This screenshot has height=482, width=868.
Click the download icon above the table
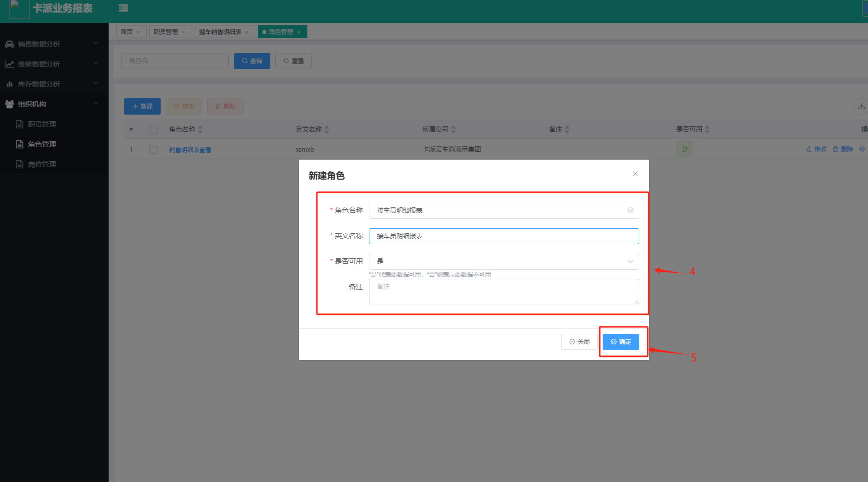tap(861, 106)
